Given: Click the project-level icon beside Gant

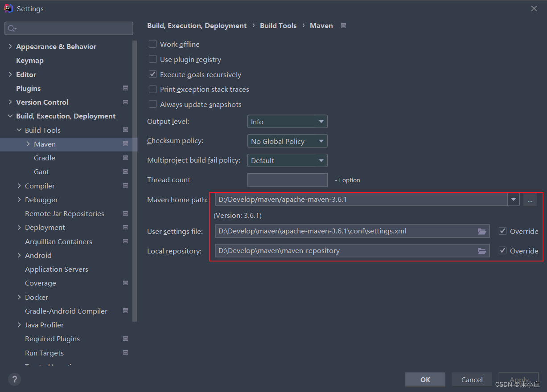Looking at the screenshot, I should 125,171.
